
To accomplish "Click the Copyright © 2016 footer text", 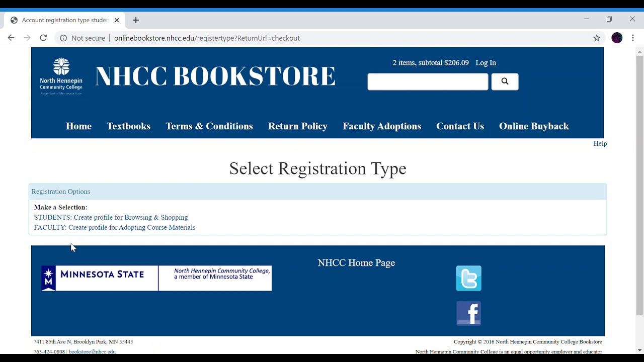I will point(528,342).
